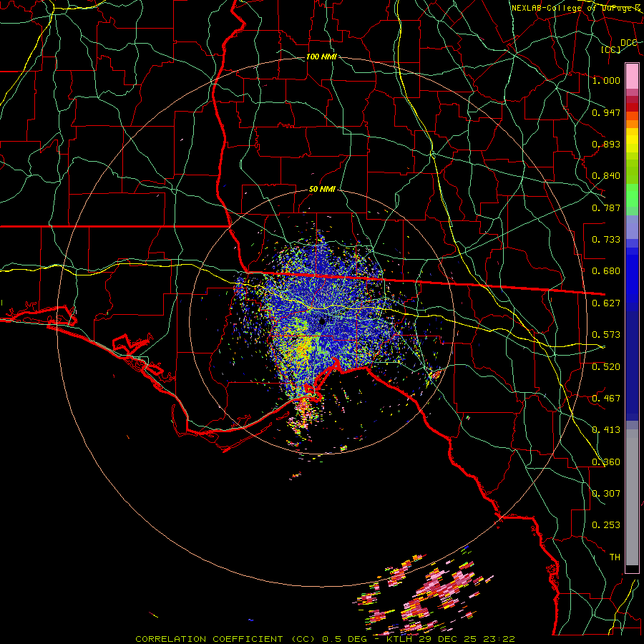This screenshot has width=644, height=644.
Task: Pick the gray segment of the color bar
Action: coord(632,497)
